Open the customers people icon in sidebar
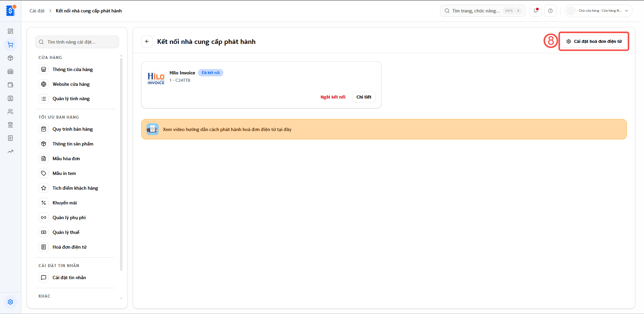The image size is (644, 314). click(x=10, y=112)
